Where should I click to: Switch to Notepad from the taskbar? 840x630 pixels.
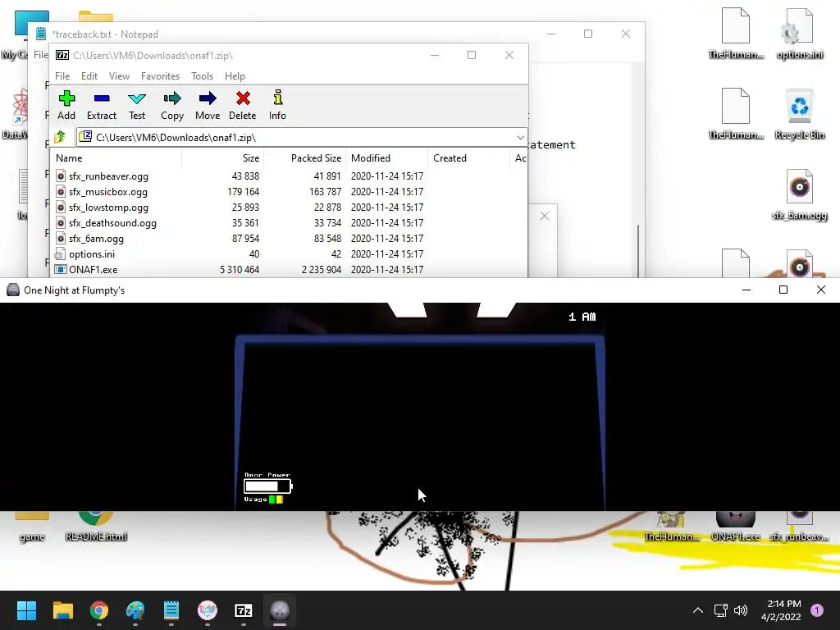[171, 610]
